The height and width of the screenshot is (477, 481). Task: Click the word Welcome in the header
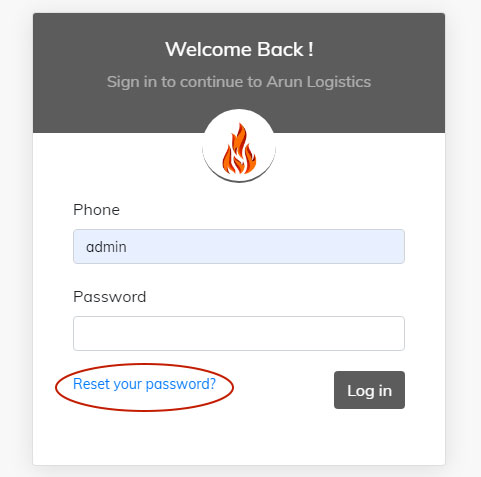pos(208,49)
